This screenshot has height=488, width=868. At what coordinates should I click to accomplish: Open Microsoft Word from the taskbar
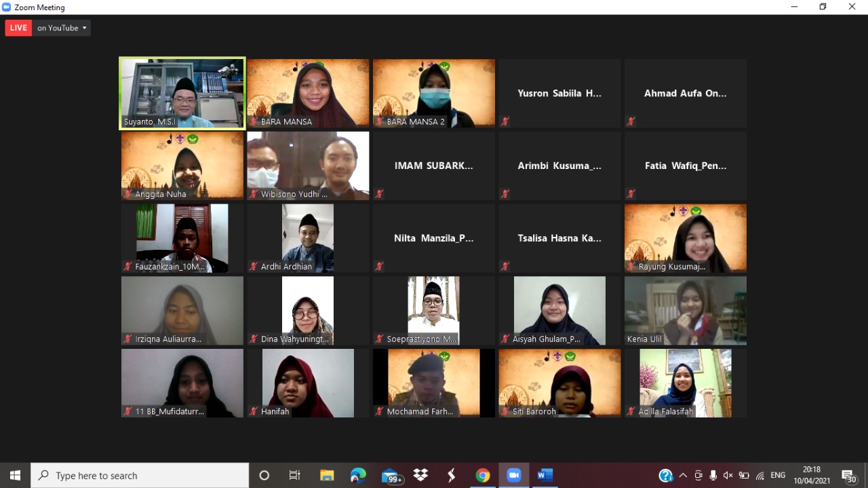[545, 476]
